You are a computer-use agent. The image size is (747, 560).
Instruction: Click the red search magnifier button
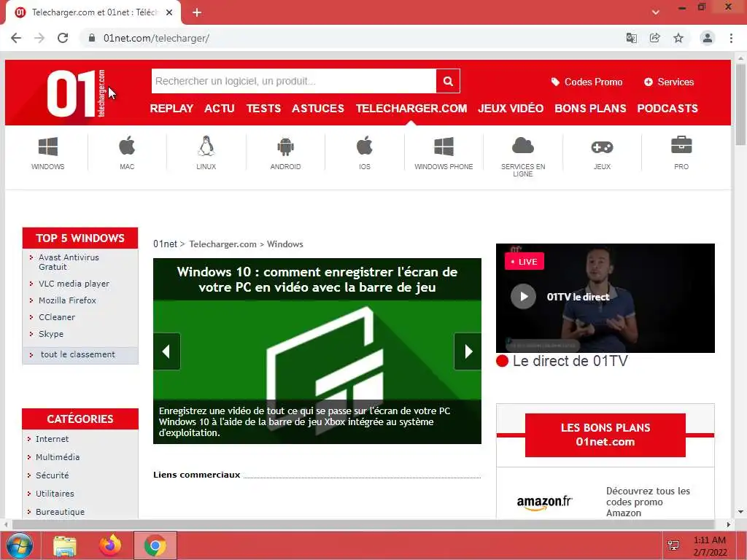pos(448,81)
